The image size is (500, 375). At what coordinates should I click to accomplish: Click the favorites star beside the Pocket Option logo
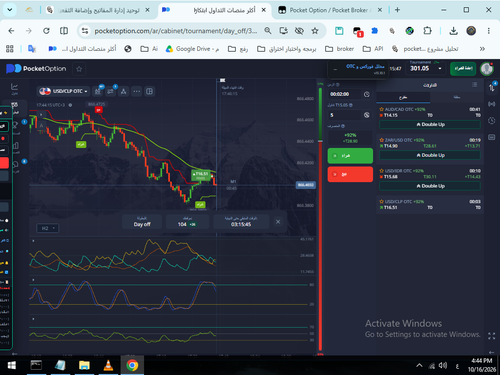[x=79, y=69]
